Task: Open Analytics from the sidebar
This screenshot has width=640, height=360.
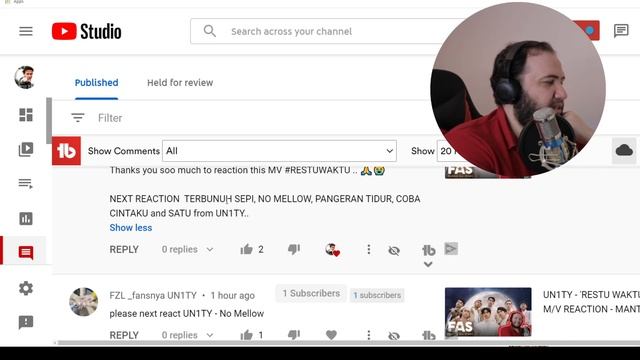Action: (26, 218)
